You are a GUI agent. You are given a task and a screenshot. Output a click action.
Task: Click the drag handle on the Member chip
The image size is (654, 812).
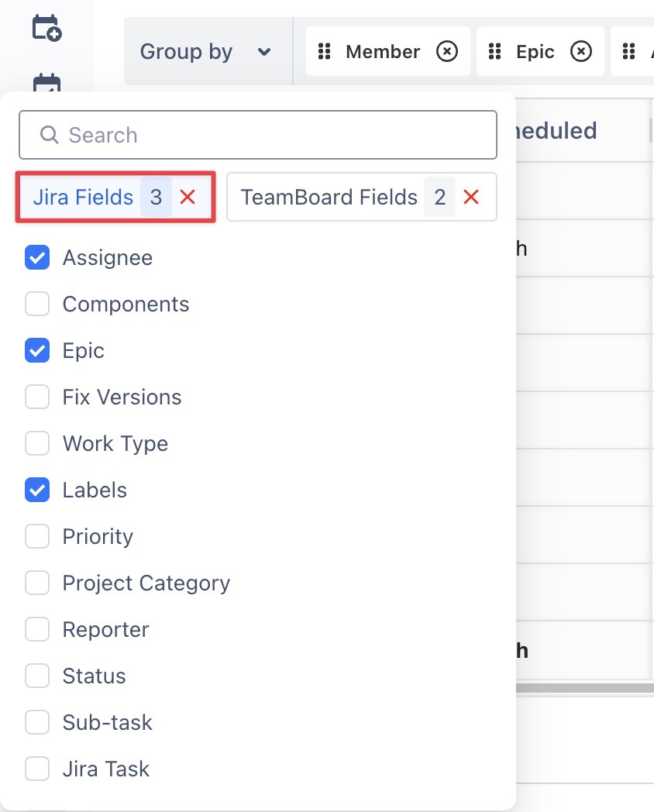pos(325,52)
